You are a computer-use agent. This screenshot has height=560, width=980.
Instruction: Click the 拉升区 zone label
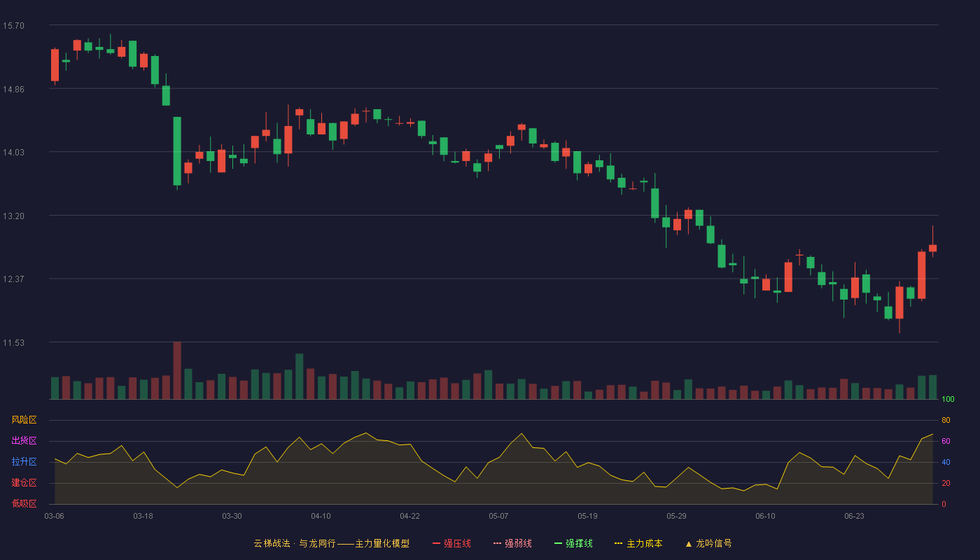click(24, 462)
